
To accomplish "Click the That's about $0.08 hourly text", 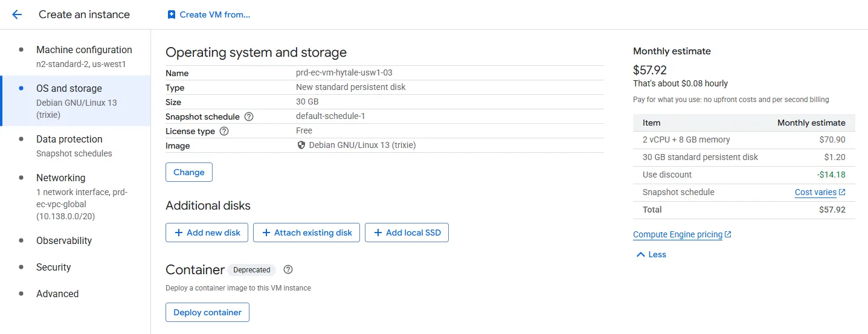I will 680,83.
